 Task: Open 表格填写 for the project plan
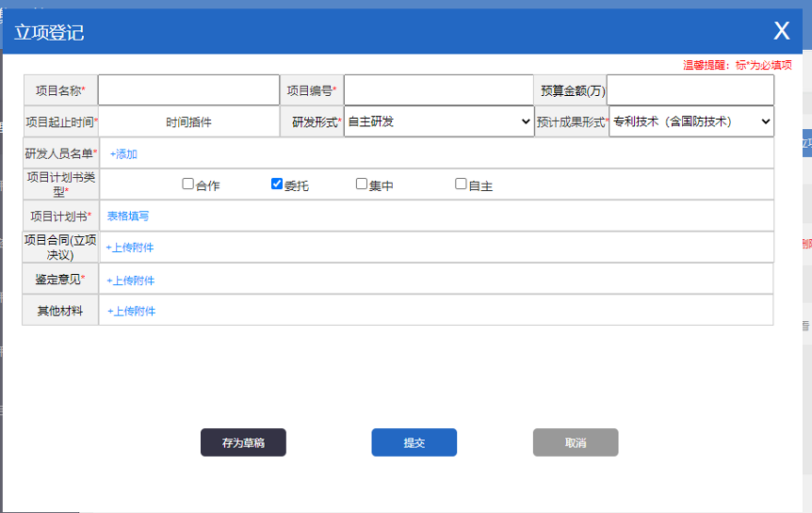(127, 216)
